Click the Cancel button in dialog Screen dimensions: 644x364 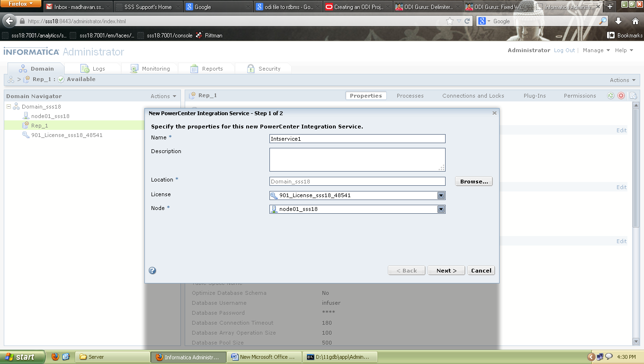click(x=481, y=271)
